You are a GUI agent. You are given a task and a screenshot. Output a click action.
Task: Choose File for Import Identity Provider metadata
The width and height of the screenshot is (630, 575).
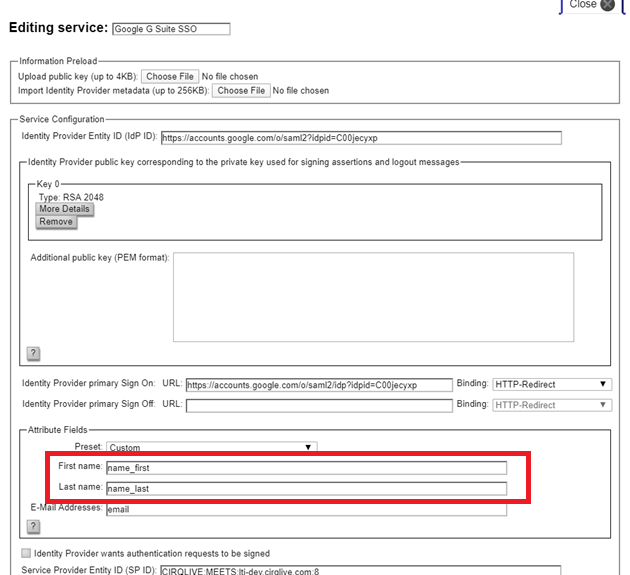241,90
